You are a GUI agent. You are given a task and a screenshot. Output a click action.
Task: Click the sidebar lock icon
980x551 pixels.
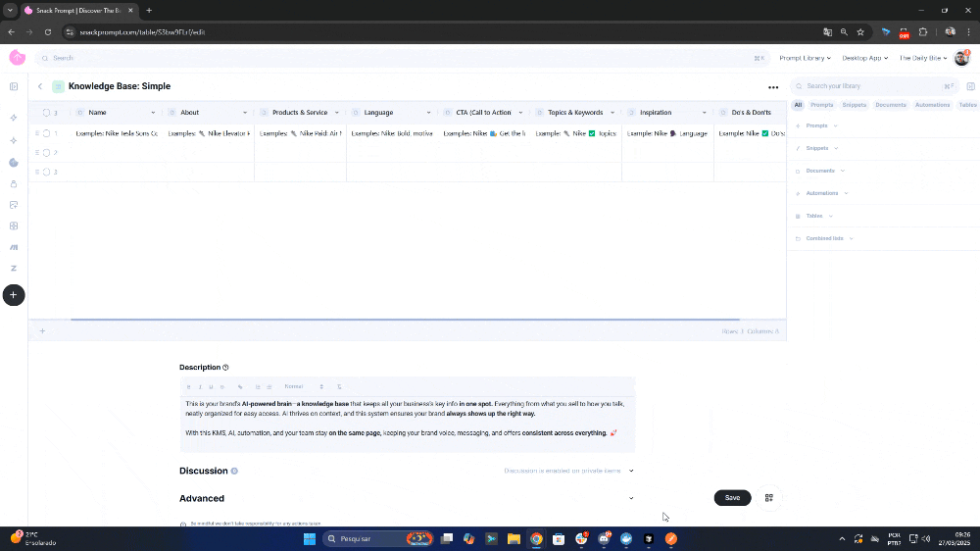[14, 184]
